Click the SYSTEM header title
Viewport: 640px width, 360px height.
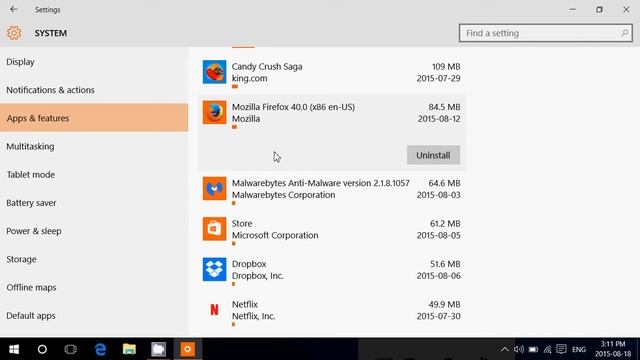pos(51,33)
